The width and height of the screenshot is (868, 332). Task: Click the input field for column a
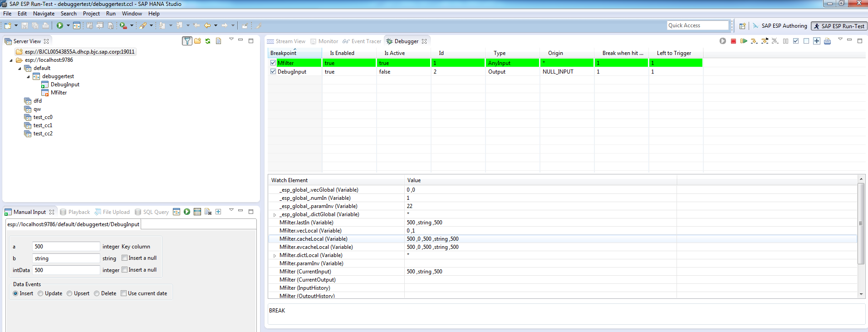coord(66,247)
